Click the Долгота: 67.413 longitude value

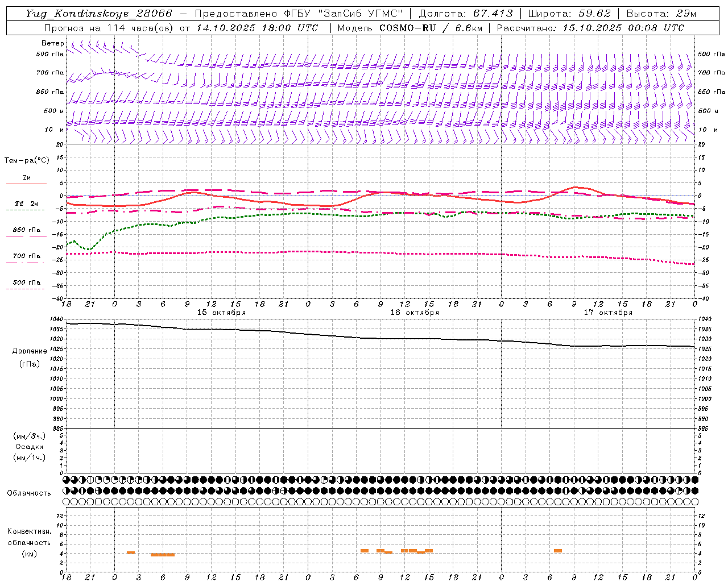click(x=466, y=14)
